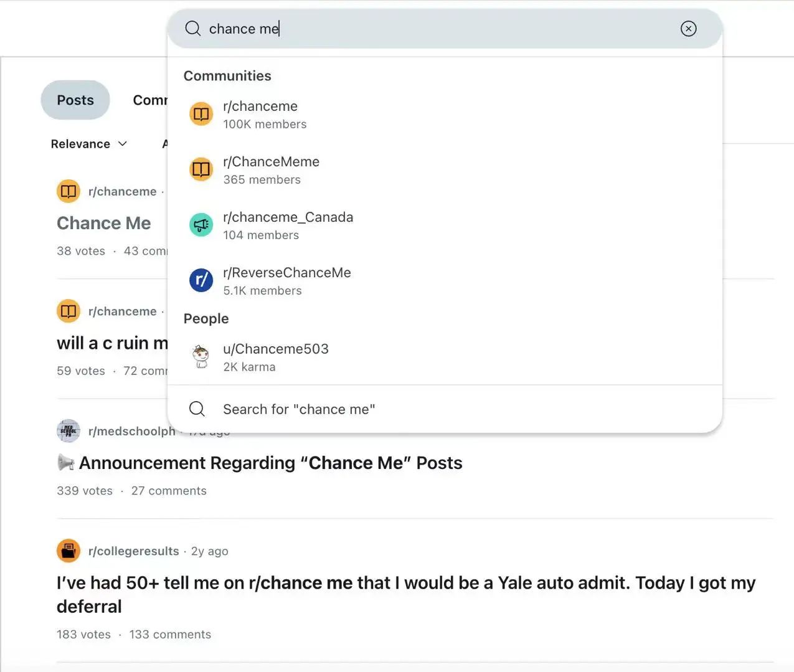The height and width of the screenshot is (672, 794).
Task: Open the "will a c ruin m" post
Action: 113,343
